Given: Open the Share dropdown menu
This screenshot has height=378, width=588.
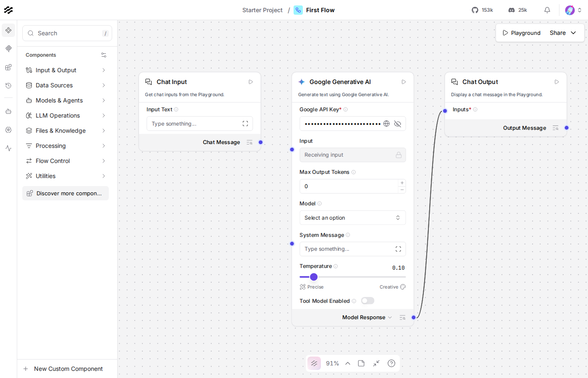Looking at the screenshot, I should (563, 33).
